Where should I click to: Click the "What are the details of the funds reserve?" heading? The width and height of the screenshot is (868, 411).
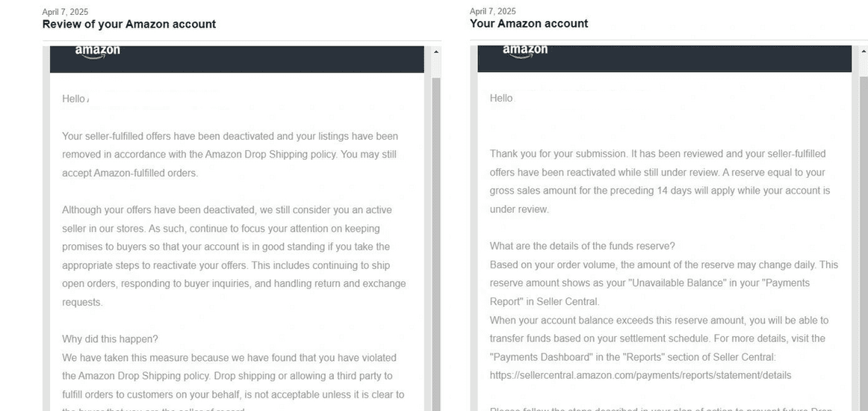click(x=582, y=246)
